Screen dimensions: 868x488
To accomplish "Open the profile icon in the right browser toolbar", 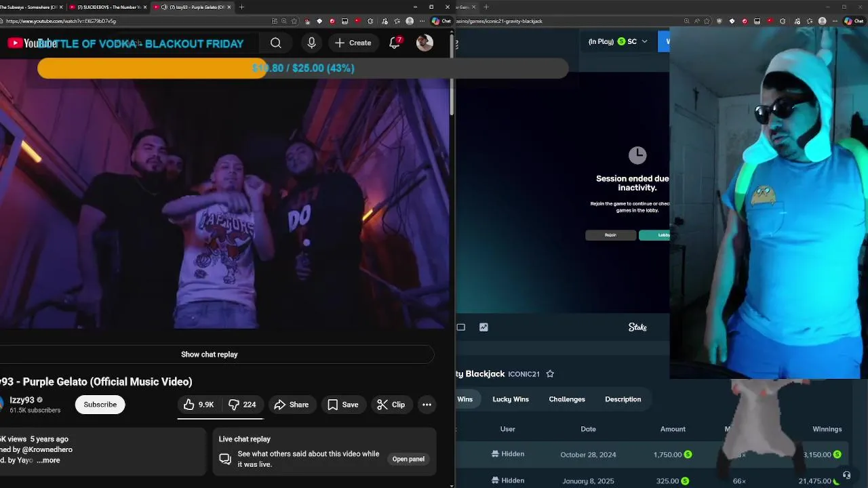I will [823, 21].
